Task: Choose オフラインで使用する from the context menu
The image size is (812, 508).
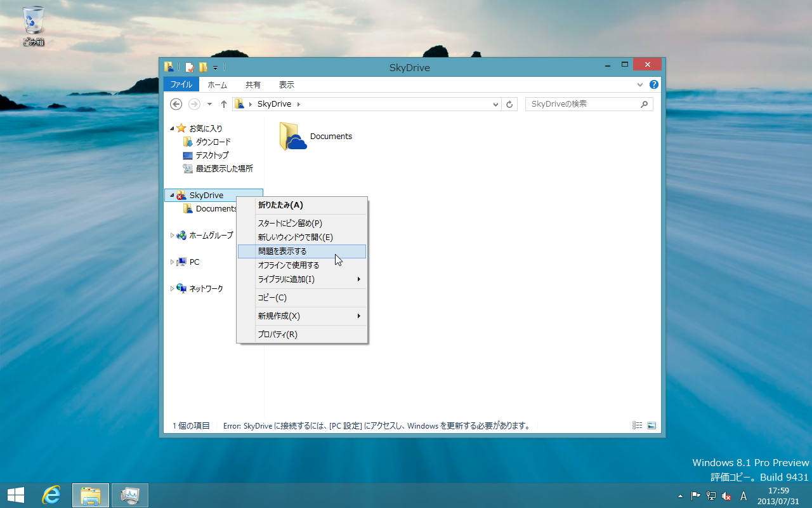Action: point(302,265)
